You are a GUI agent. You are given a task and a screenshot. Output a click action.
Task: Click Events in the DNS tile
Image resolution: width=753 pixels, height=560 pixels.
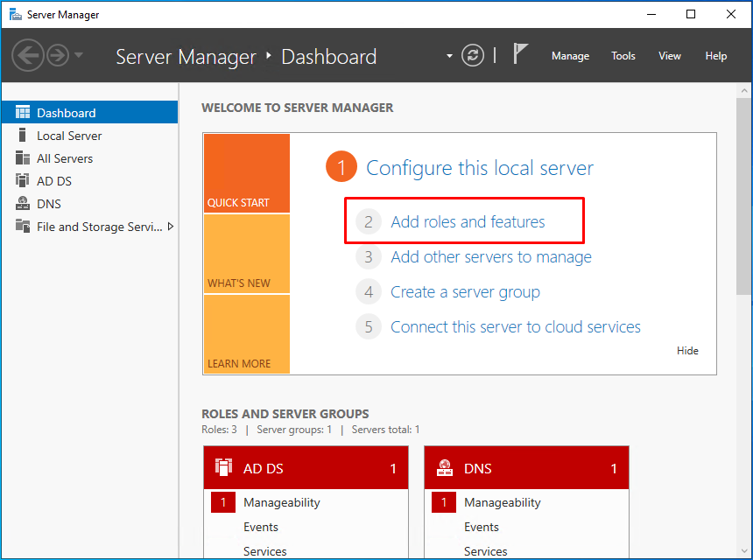[482, 527]
